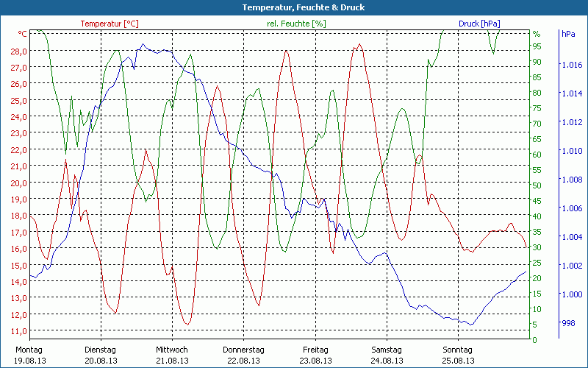Click the "°C" unit on the left axis
Screen dimensions: 588x368
[x=23, y=34]
